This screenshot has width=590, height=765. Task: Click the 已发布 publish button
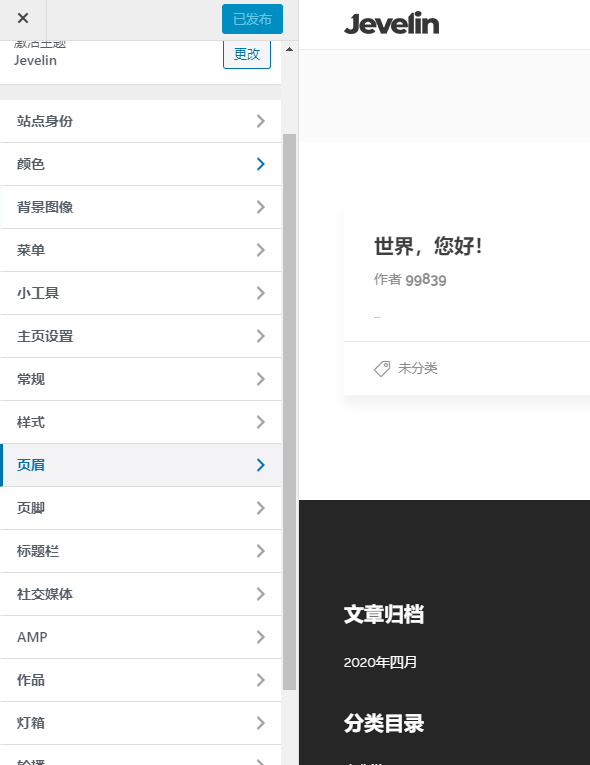point(252,19)
